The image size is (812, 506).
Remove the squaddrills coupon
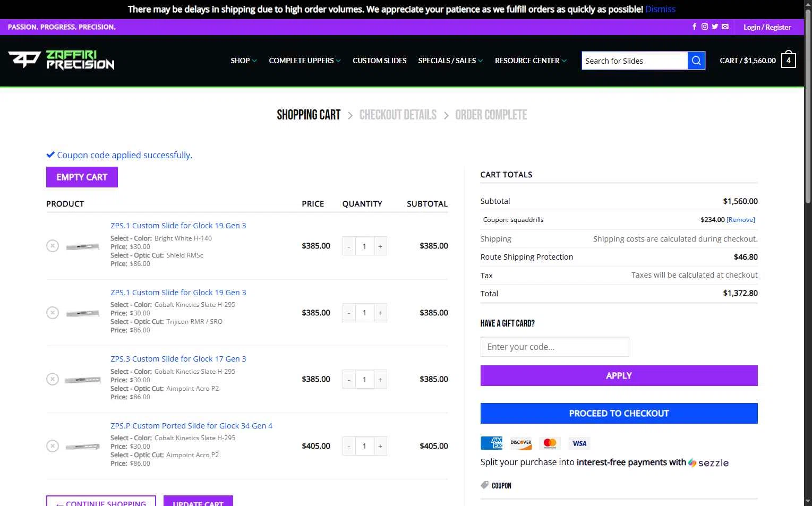tap(741, 219)
